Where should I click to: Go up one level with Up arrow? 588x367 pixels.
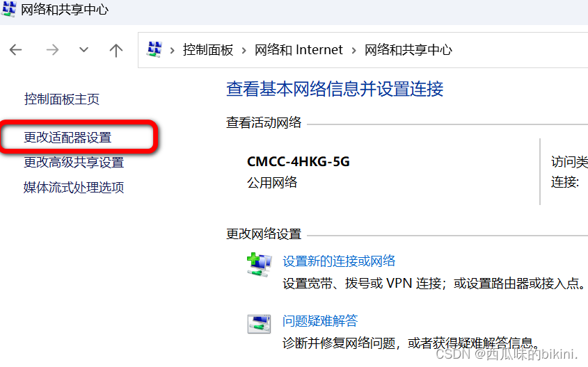pyautogui.click(x=116, y=50)
